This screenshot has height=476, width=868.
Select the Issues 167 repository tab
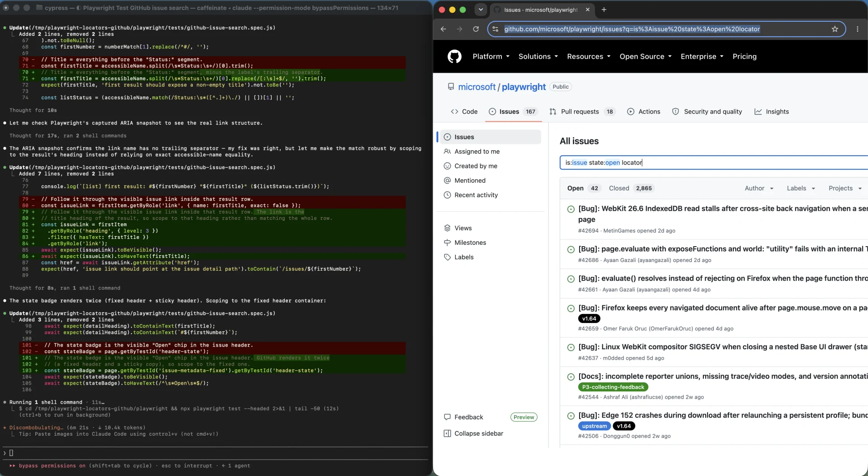tap(514, 112)
